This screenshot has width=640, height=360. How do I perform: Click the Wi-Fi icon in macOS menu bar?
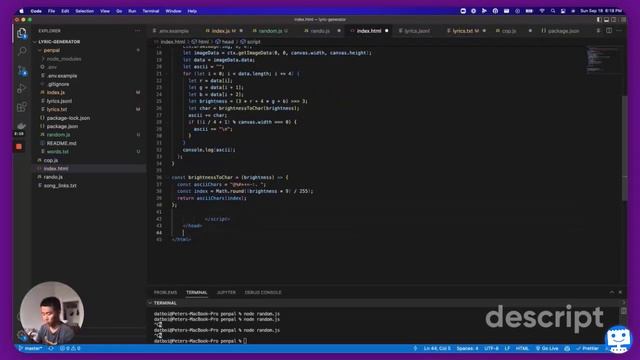(542, 11)
